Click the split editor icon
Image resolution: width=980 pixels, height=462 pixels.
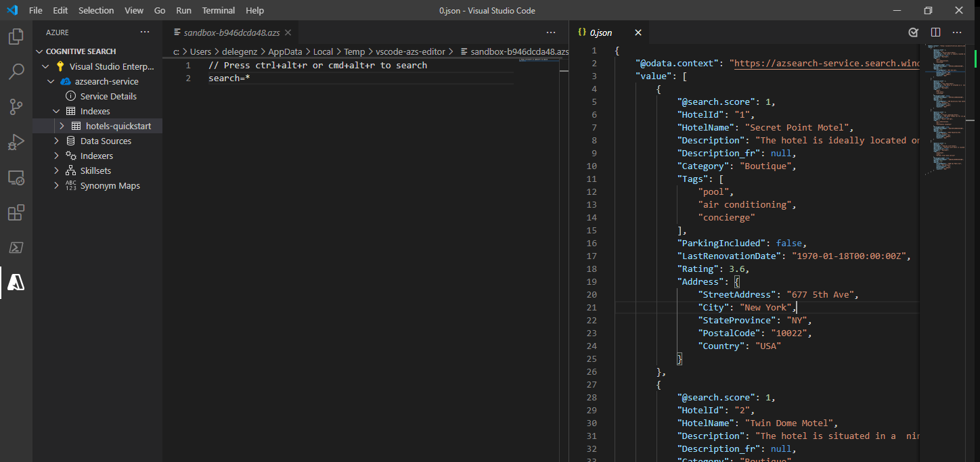pos(935,32)
